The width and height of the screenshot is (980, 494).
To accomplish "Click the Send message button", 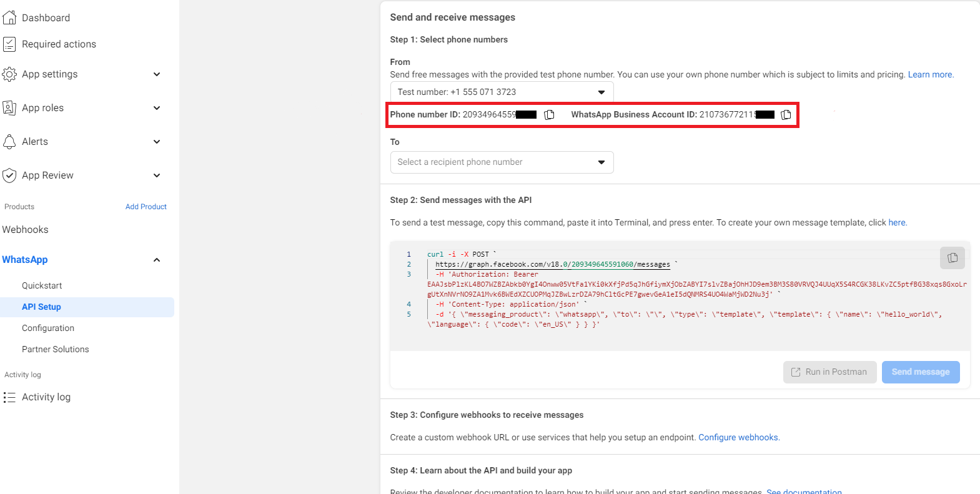I will 921,372.
